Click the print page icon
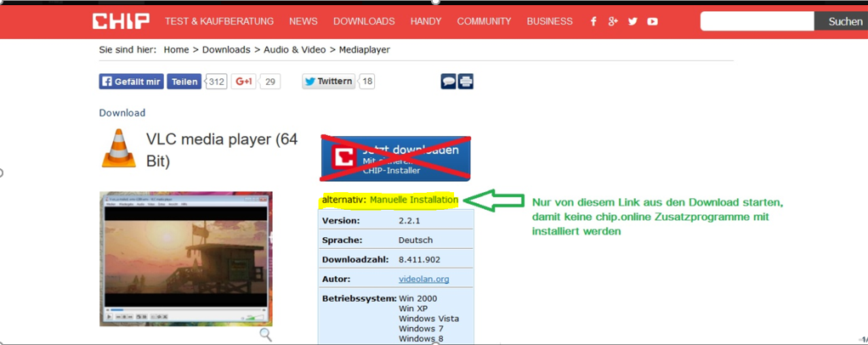The image size is (868, 345). [x=466, y=82]
